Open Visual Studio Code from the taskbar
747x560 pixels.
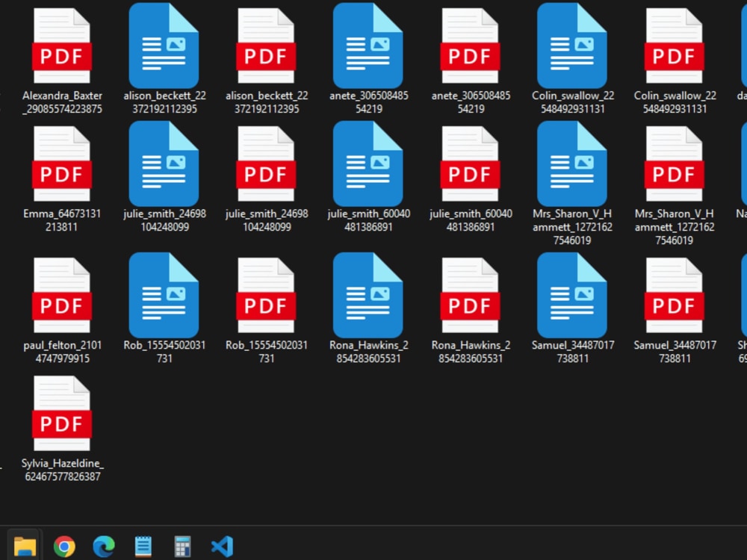coord(222,547)
